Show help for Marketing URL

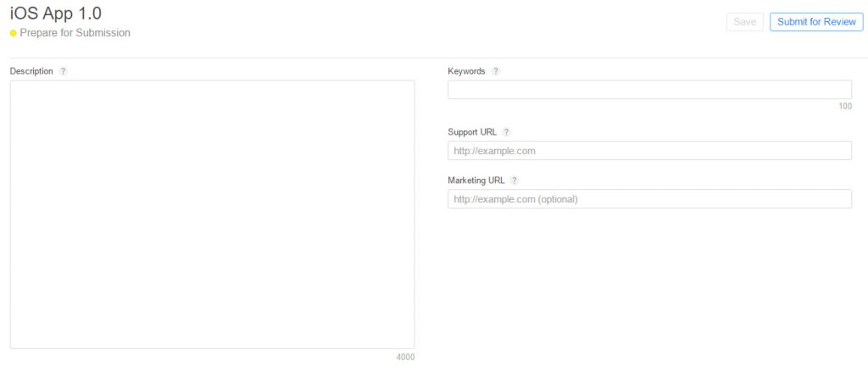click(x=514, y=181)
